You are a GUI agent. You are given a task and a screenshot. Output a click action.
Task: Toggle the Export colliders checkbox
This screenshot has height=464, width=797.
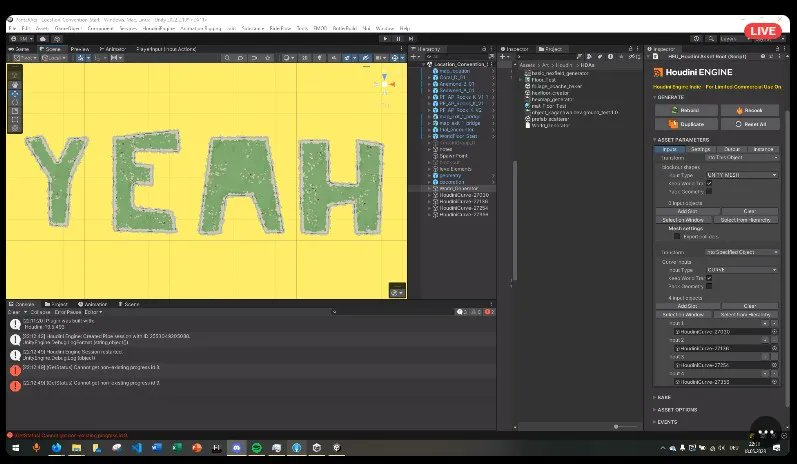[677, 236]
